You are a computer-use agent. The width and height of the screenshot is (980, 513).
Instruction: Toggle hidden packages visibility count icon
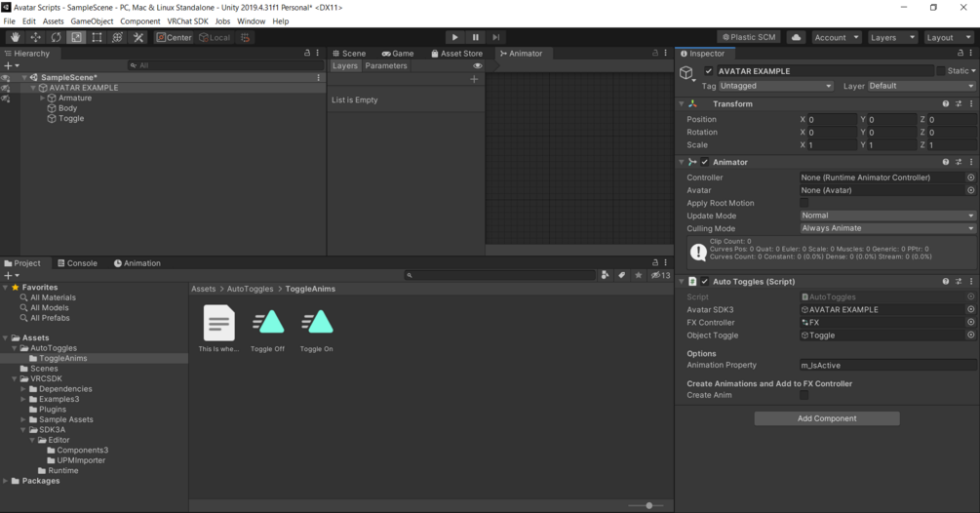point(660,276)
